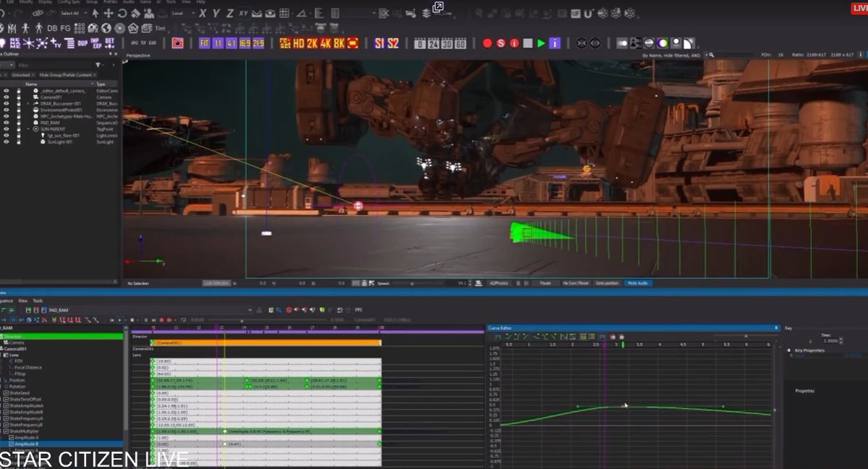868x469 pixels.
Task: Select the orange Camera001 director clip
Action: point(266,342)
